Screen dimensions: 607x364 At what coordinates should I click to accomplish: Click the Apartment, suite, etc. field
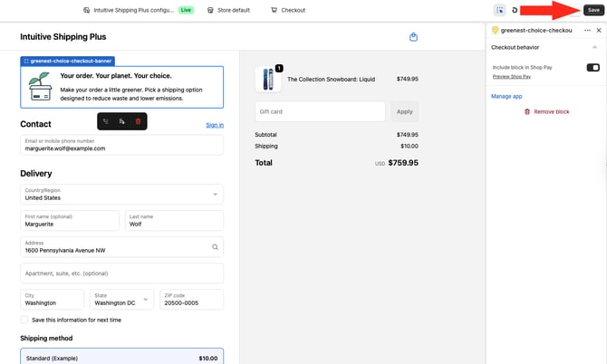[x=122, y=273]
